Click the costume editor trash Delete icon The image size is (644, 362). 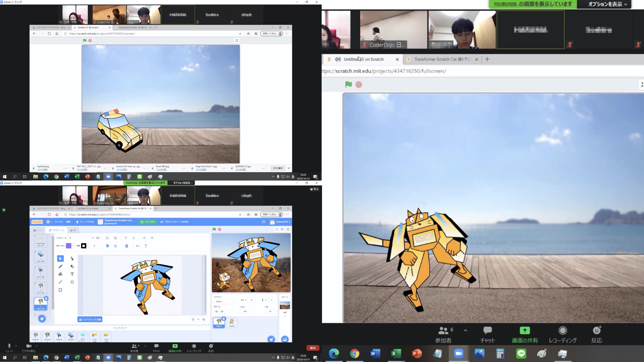tap(127, 246)
